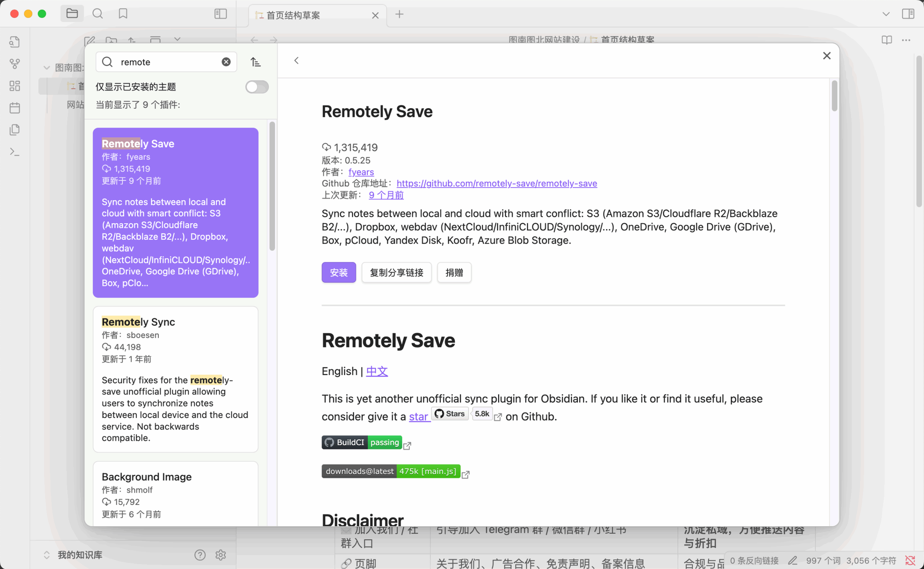Click the GitHub Stars 5.8k badge
924x569 pixels.
pos(462,414)
